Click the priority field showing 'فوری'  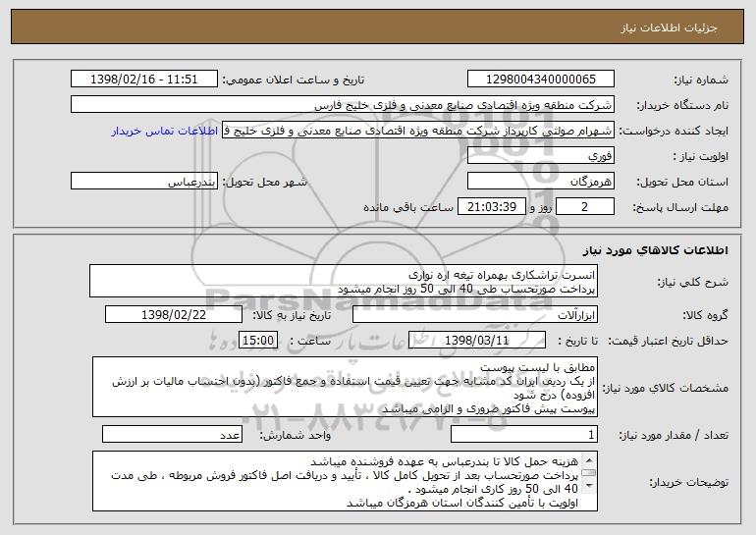[x=540, y=156]
